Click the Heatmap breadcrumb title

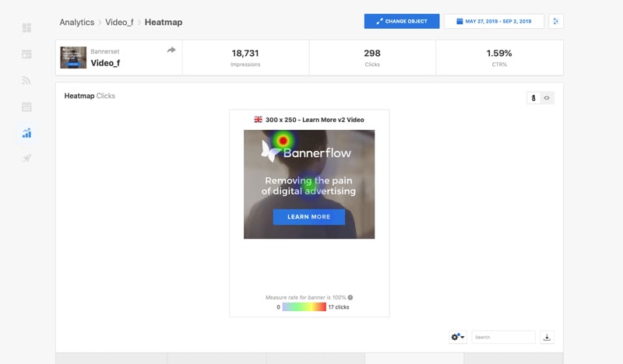point(164,23)
